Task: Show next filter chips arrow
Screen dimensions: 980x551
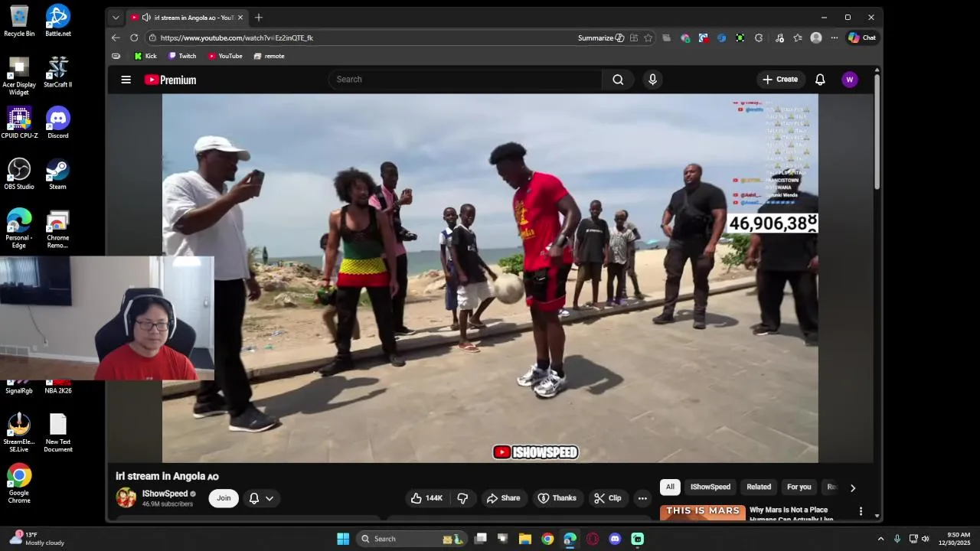Action: click(852, 487)
